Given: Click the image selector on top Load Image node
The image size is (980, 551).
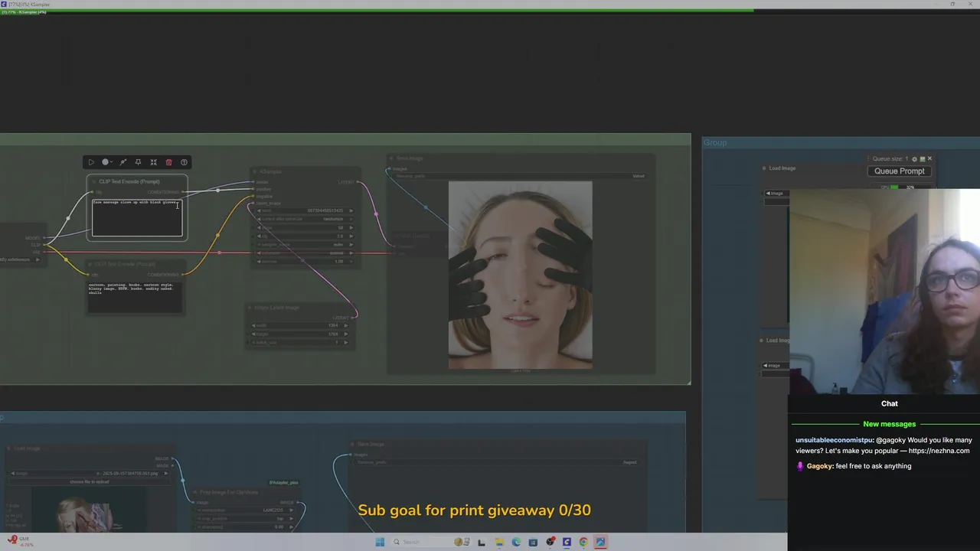Looking at the screenshot, I should (x=776, y=193).
